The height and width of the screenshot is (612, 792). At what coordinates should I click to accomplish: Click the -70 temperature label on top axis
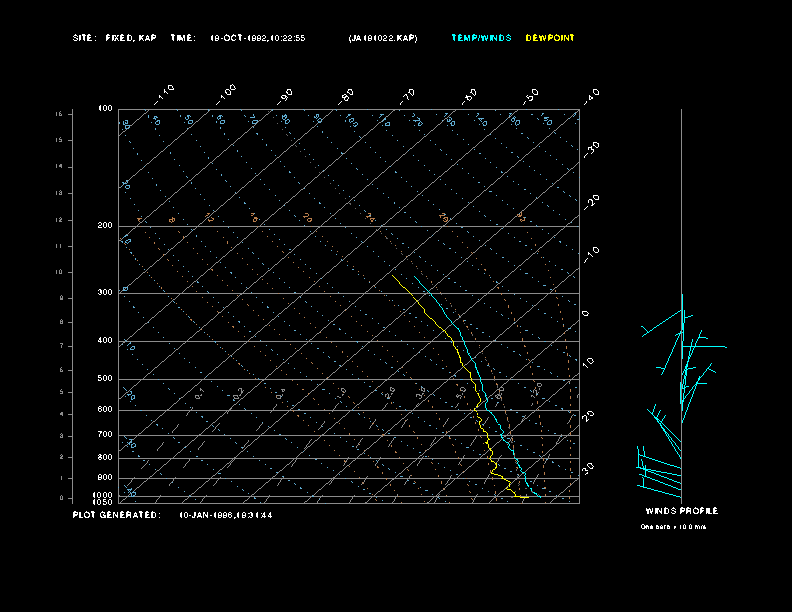407,95
